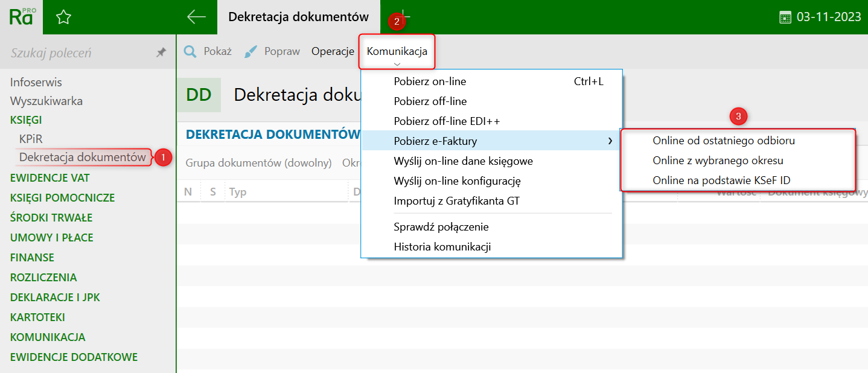Image resolution: width=868 pixels, height=373 pixels.
Task: Open the Dekretacja dokumentów tab
Action: tap(298, 17)
